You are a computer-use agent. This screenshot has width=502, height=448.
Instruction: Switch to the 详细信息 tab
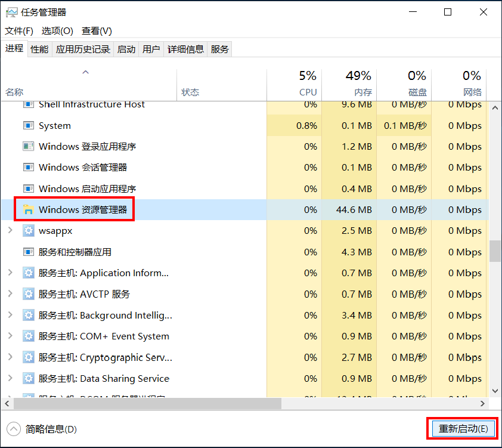185,50
